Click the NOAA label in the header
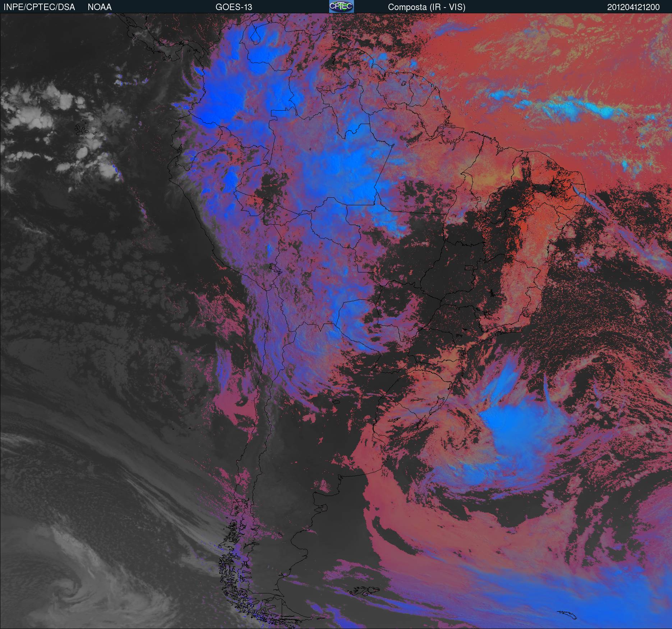 pyautogui.click(x=100, y=7)
